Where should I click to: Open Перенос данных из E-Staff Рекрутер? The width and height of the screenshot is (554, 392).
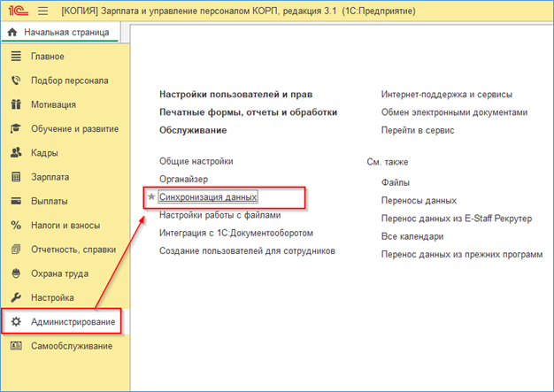point(456,219)
